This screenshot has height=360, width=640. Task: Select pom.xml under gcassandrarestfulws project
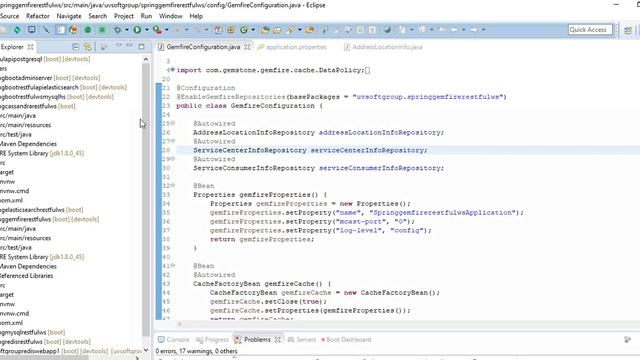coord(11,200)
